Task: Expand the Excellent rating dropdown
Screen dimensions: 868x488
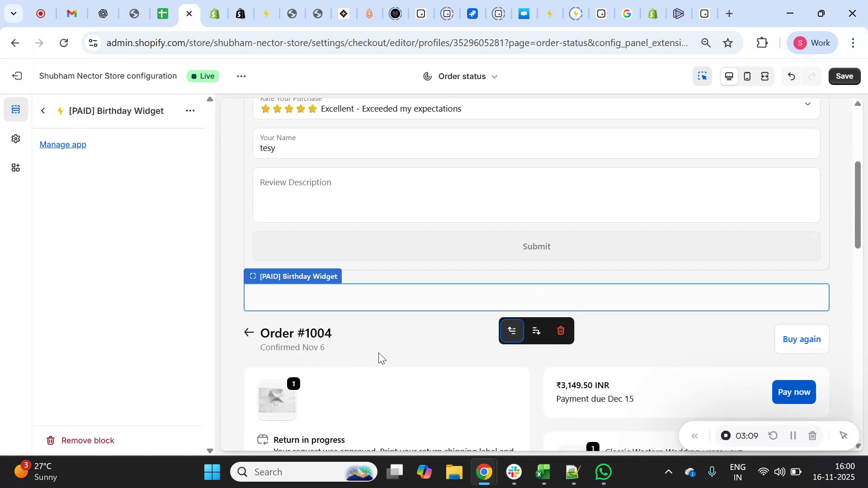Action: click(808, 104)
